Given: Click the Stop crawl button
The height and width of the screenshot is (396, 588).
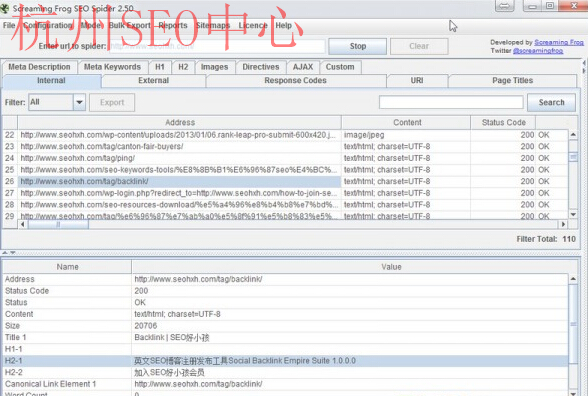Looking at the screenshot, I should click(357, 46).
